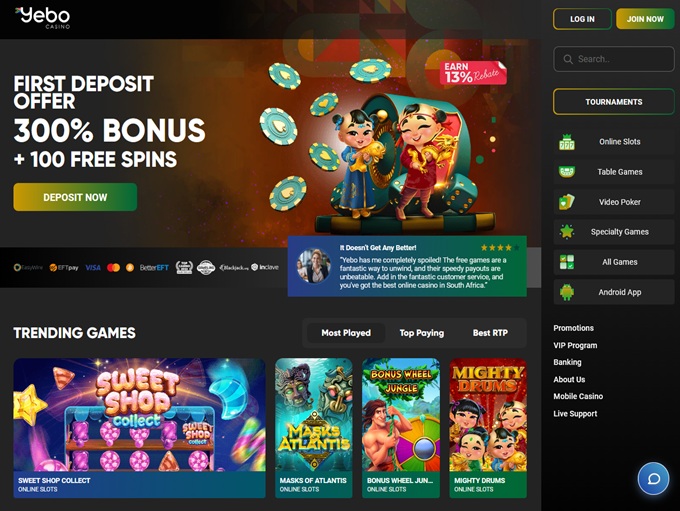Click the Specialty Games star icon
680x511 pixels.
(x=566, y=232)
